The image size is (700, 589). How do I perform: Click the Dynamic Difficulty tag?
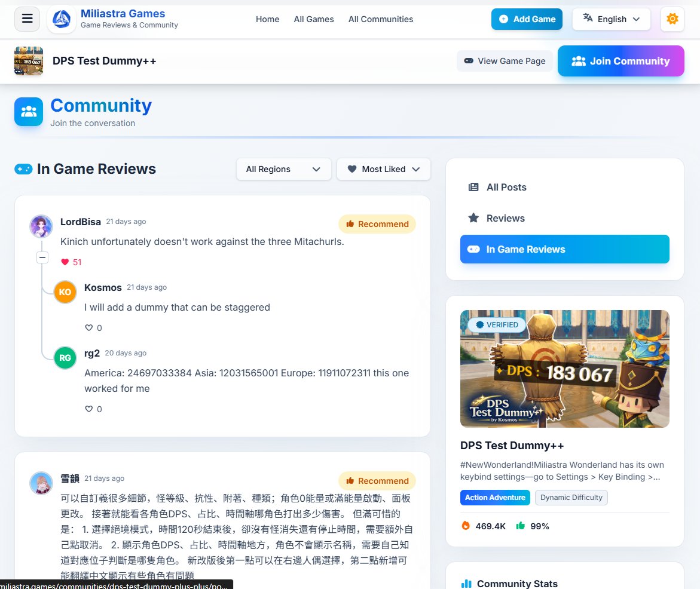point(571,498)
